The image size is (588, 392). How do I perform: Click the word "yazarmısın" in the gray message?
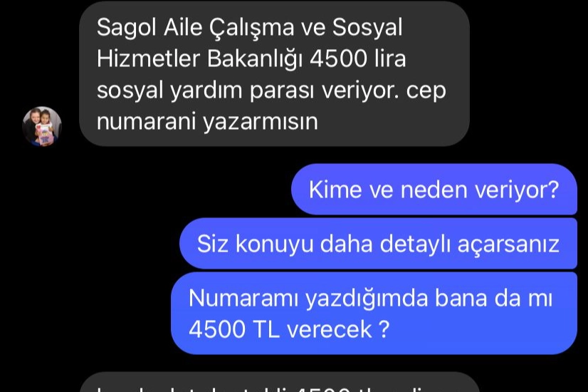(261, 123)
